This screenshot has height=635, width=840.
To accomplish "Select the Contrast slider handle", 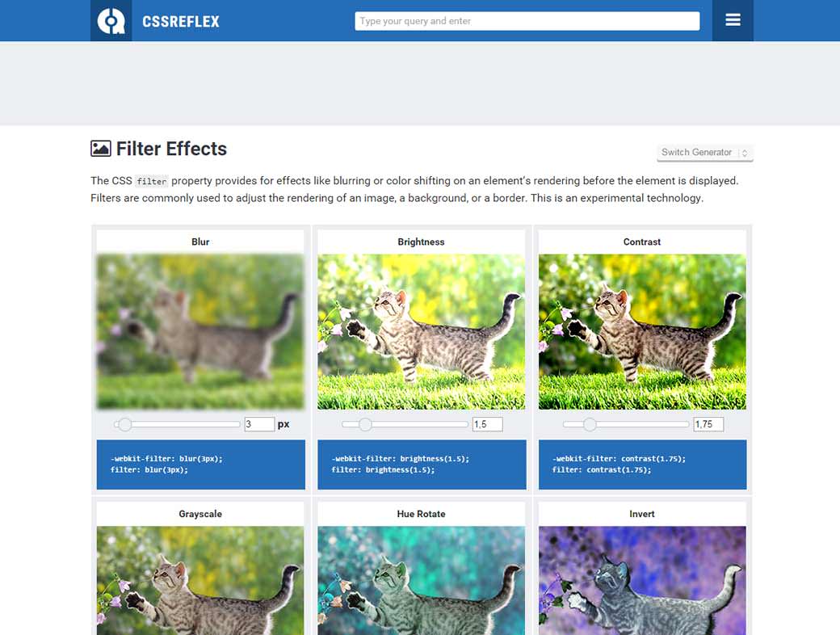I will point(590,423).
